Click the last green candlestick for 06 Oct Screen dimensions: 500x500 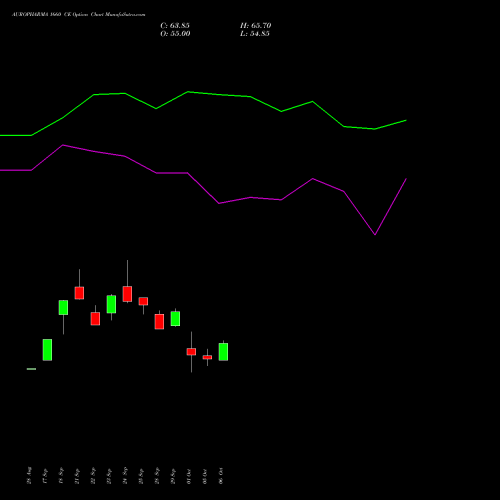click(223, 352)
